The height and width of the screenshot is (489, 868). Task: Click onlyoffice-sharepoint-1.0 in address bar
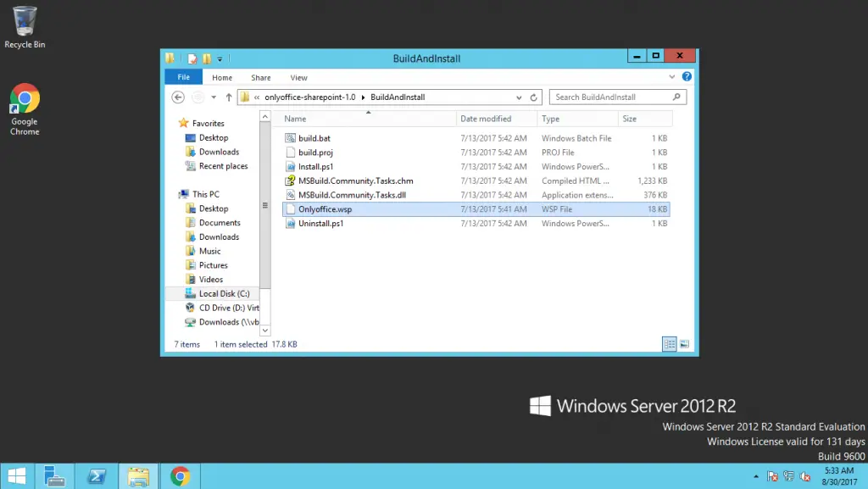click(310, 97)
